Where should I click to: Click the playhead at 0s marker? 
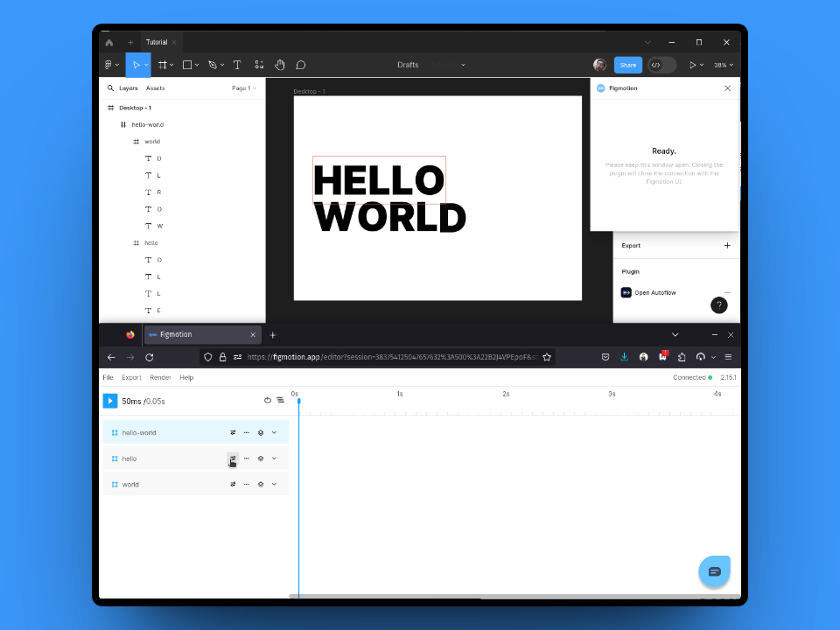click(x=299, y=401)
